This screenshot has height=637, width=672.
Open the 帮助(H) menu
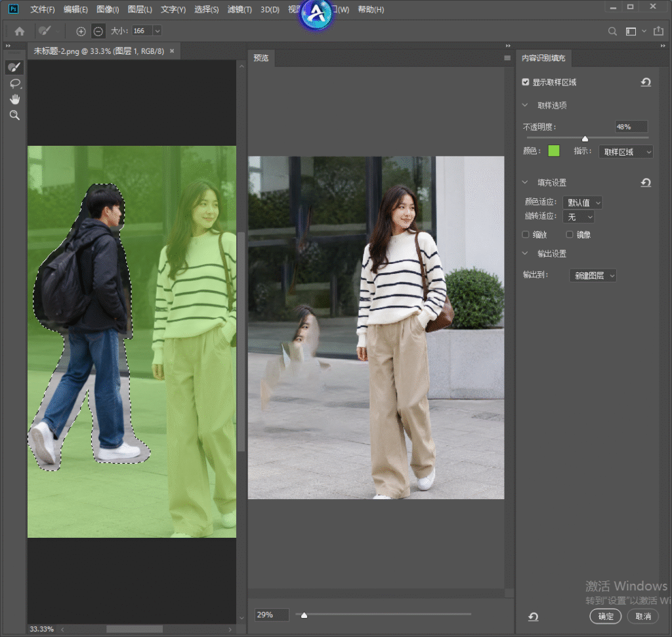pos(371,9)
